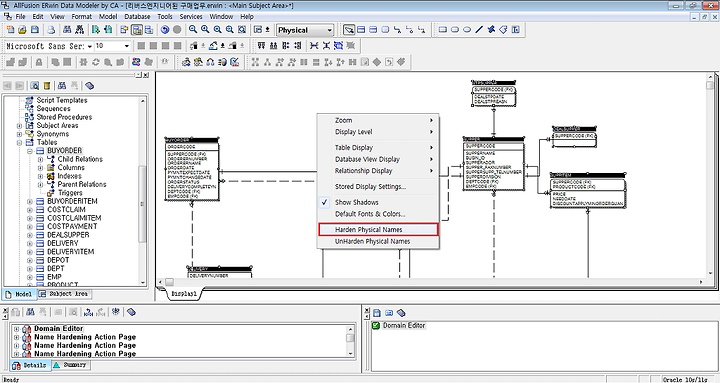Open the Table Display submenu
This screenshot has height=383, width=720.
tap(378, 147)
